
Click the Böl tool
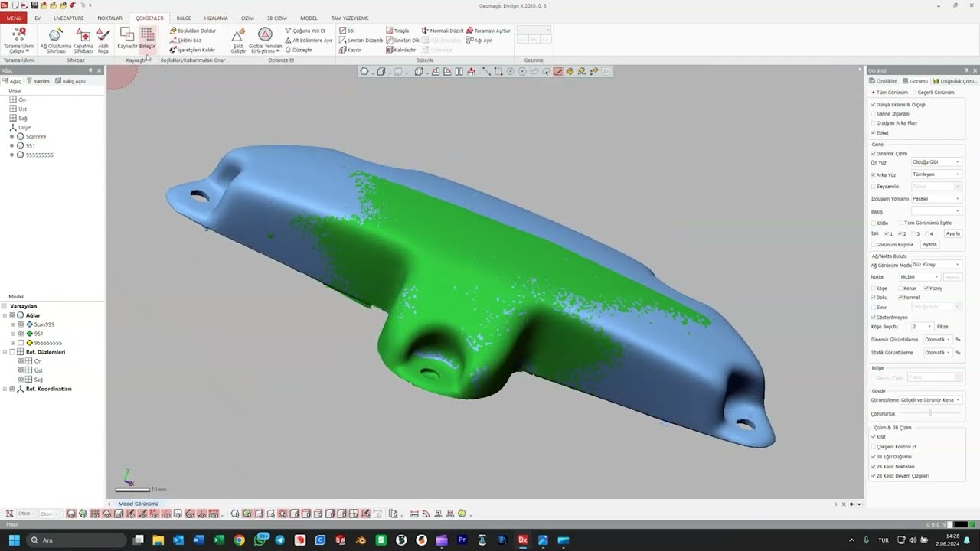point(347,31)
